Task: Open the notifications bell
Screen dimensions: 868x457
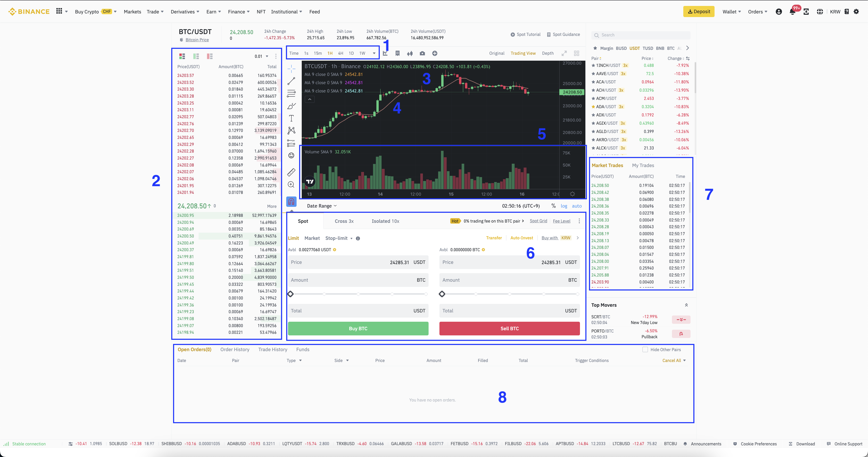Action: 792,11
